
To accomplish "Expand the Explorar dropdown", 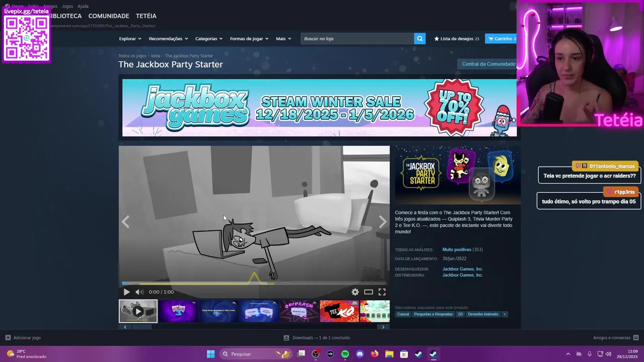I will click(x=130, y=39).
